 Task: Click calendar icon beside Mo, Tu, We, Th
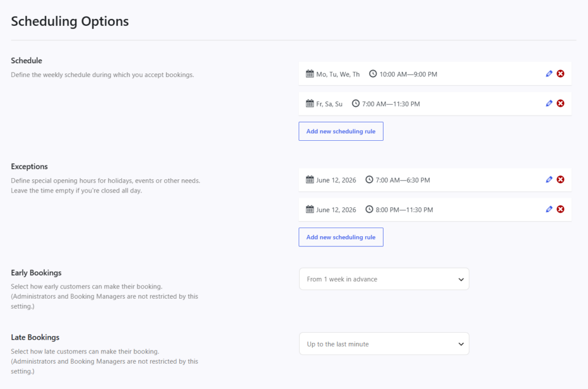point(310,74)
